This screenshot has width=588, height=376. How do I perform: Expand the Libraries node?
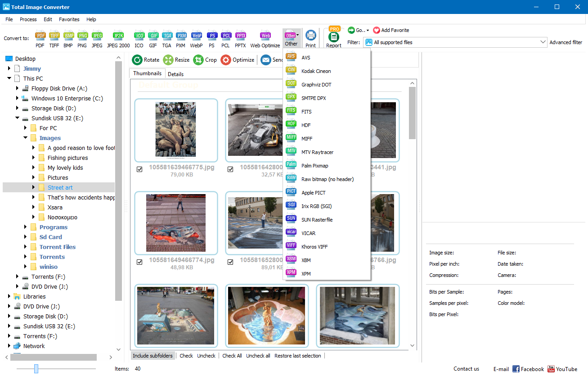tap(9, 296)
